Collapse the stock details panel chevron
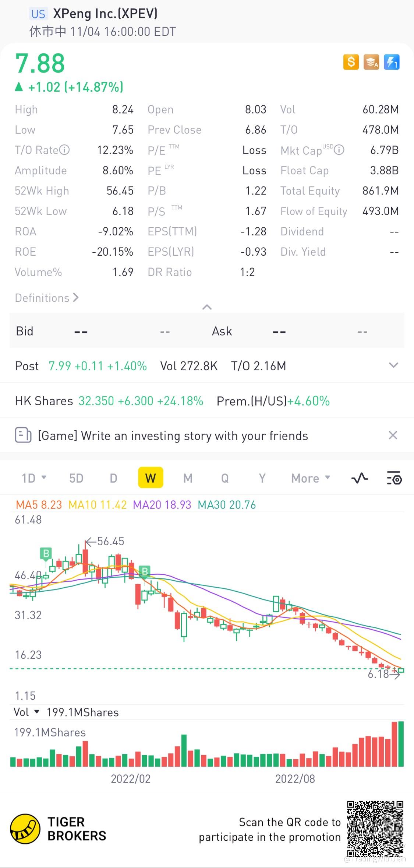414x868 pixels. click(x=207, y=307)
